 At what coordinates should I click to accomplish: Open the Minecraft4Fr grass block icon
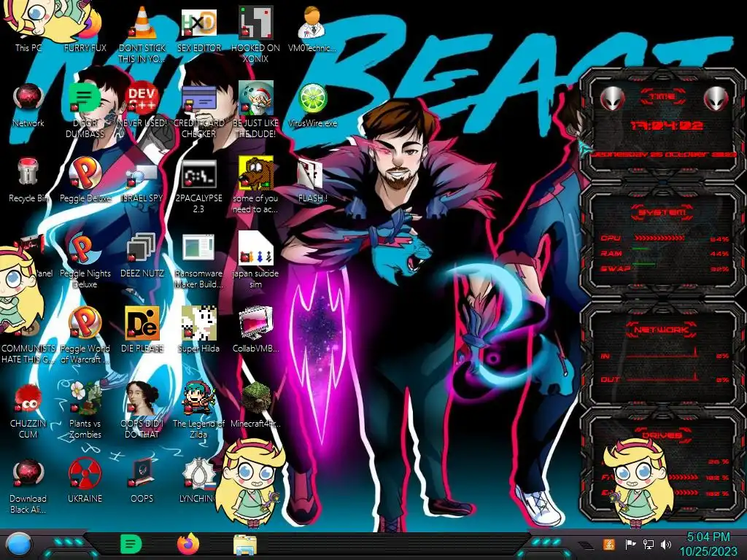point(256,398)
